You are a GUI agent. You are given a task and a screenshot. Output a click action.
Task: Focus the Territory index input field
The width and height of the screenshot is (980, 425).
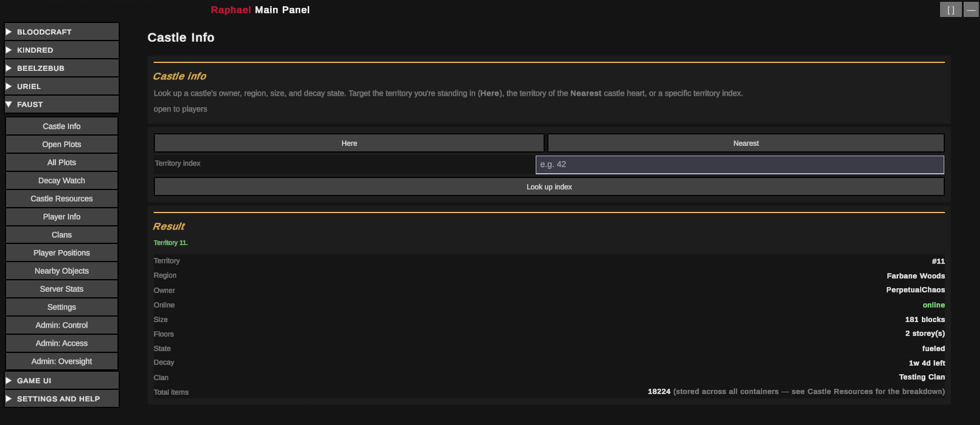click(x=740, y=165)
